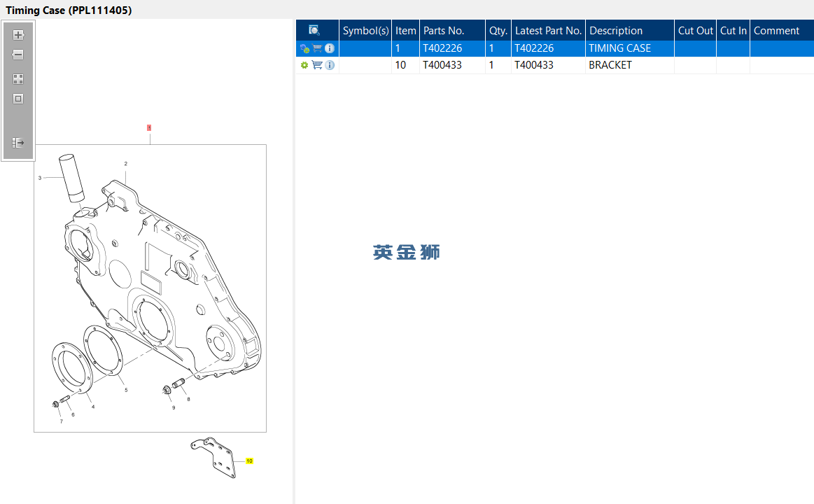Click callout number 3 on the diagram
This screenshot has width=814, height=504.
click(40, 178)
